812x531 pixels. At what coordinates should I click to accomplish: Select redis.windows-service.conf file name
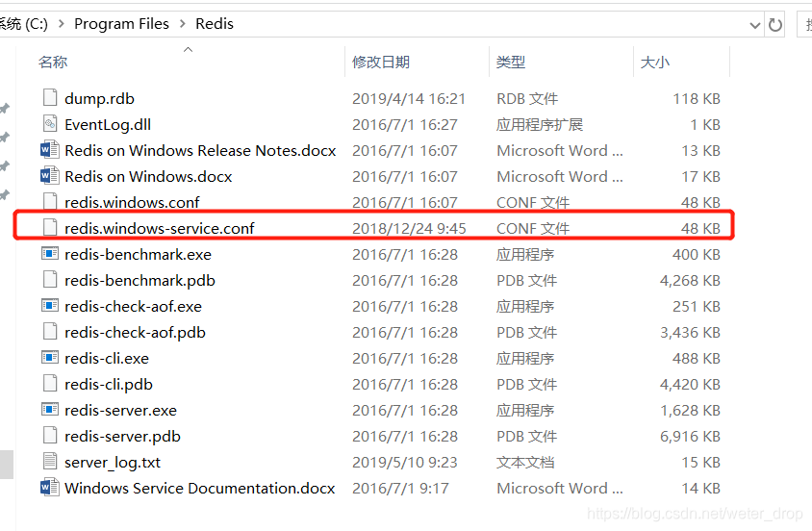point(160,228)
